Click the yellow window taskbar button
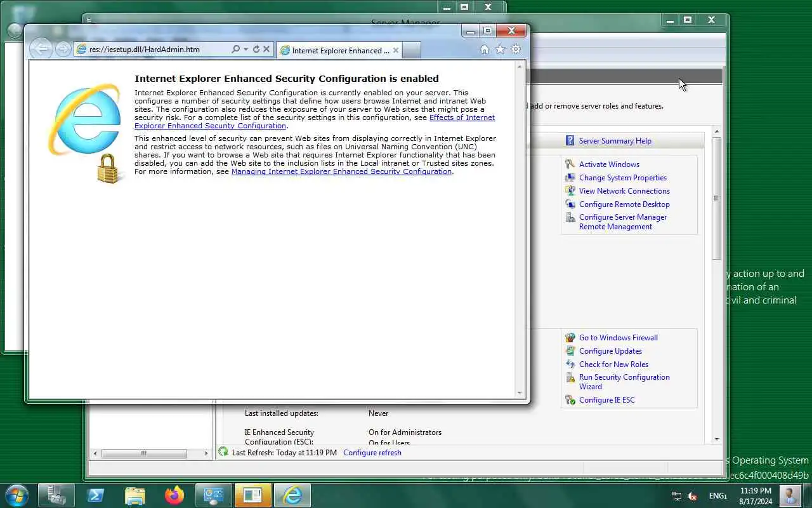The width and height of the screenshot is (812, 508). pyautogui.click(x=252, y=495)
